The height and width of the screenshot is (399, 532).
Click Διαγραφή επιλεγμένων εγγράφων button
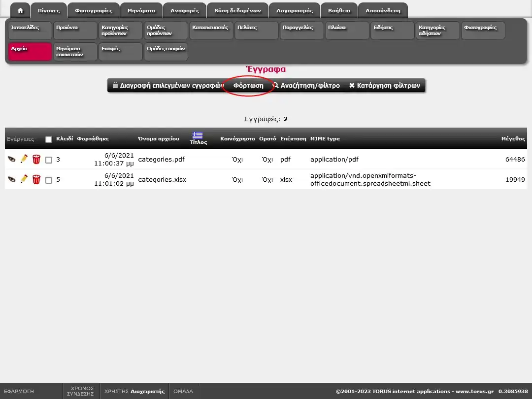(x=167, y=86)
